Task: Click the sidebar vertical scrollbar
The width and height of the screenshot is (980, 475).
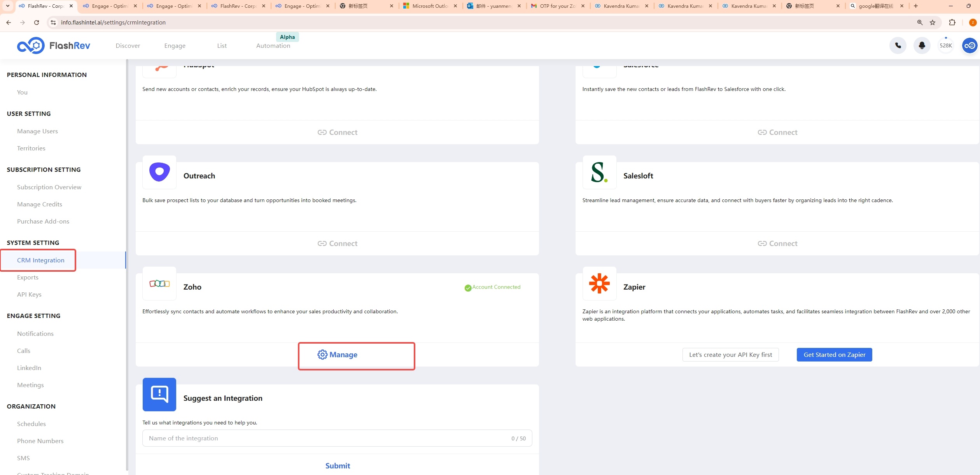Action: tap(127, 264)
